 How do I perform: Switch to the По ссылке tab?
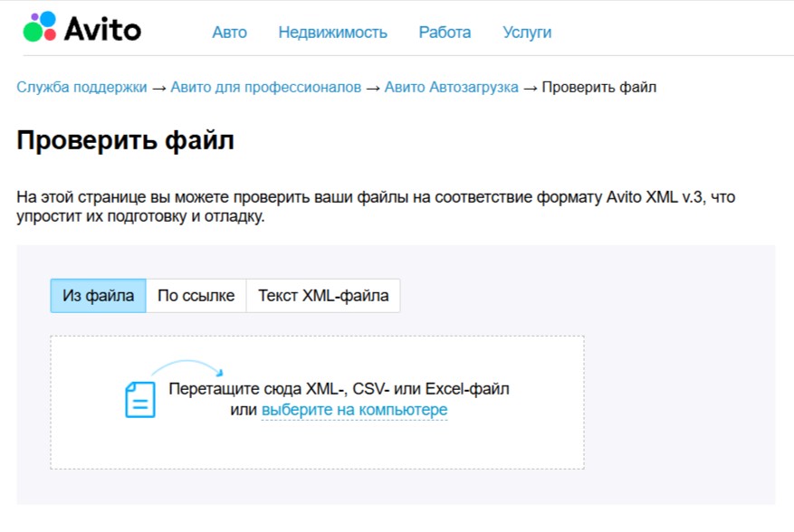pos(196,296)
